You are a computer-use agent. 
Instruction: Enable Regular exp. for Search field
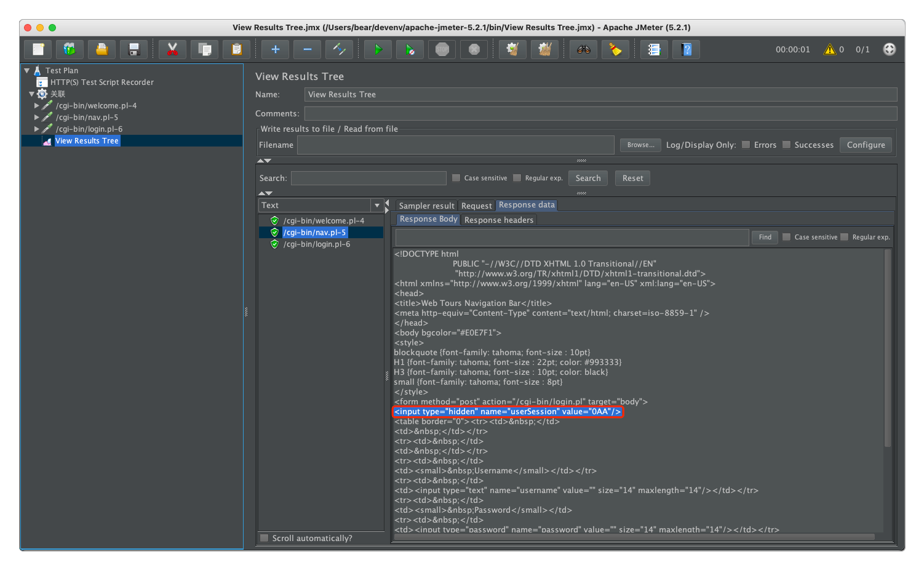[x=517, y=178]
